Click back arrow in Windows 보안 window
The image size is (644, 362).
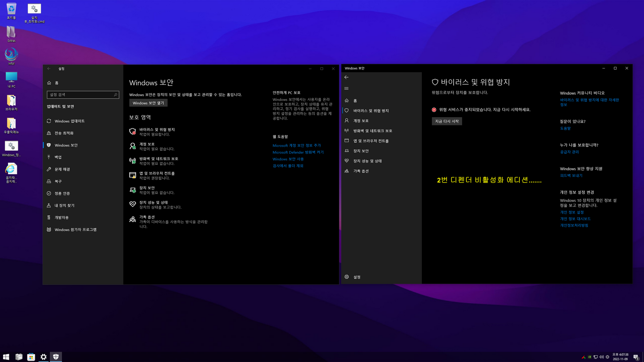click(346, 77)
